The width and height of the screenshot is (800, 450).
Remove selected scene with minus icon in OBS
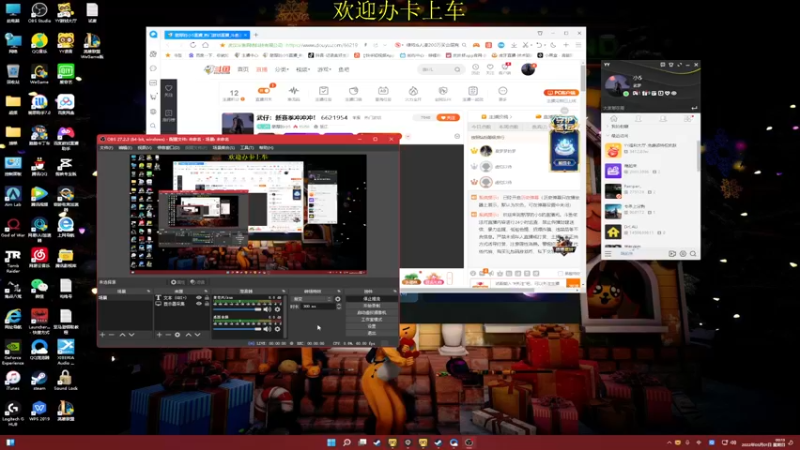pos(112,335)
